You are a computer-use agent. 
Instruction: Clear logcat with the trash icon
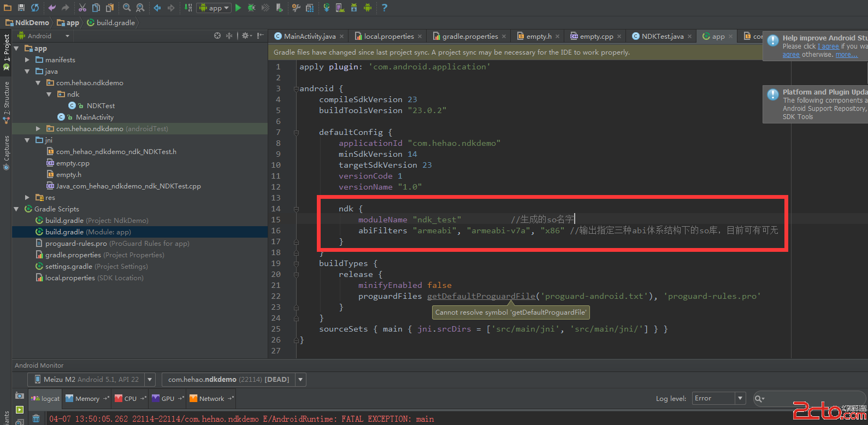(x=36, y=418)
